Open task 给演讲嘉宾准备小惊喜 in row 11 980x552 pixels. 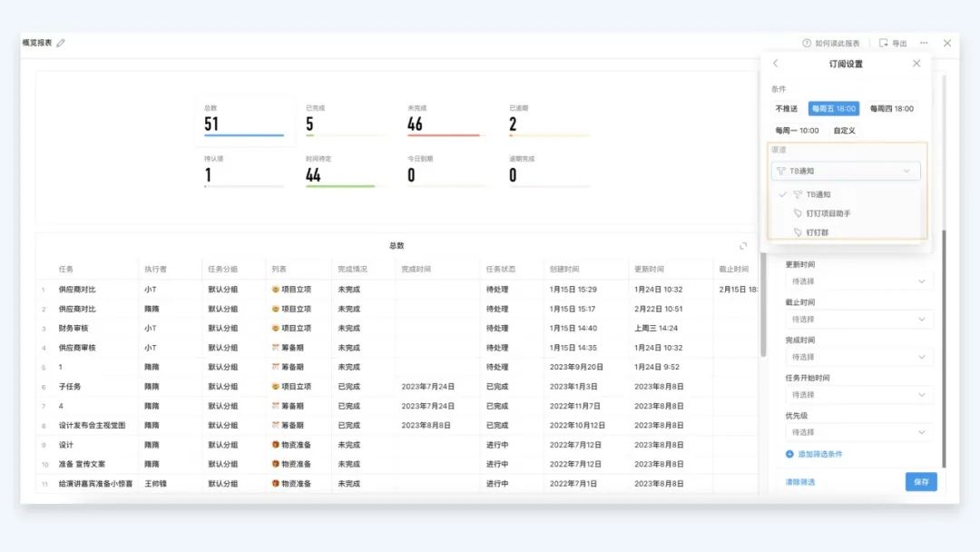tap(95, 483)
